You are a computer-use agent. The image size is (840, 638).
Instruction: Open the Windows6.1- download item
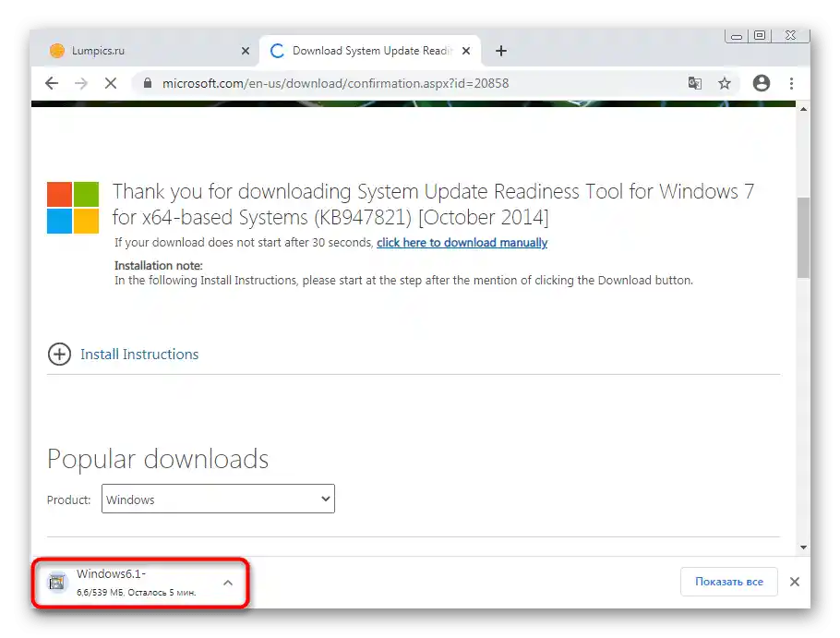(x=140, y=583)
